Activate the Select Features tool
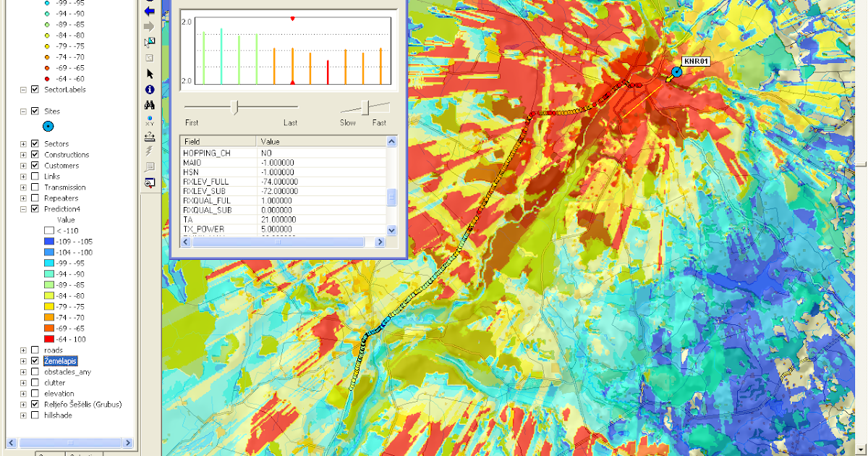This screenshot has height=456, width=868. (x=150, y=42)
